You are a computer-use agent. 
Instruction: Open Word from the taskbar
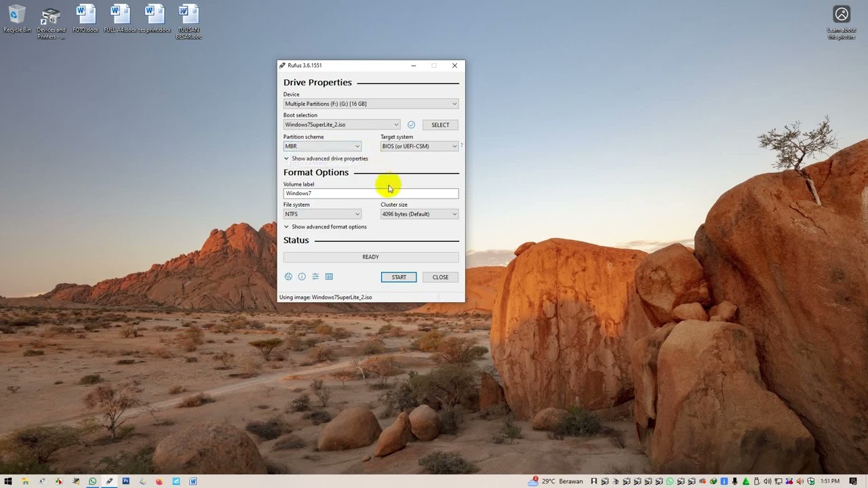pos(193,481)
